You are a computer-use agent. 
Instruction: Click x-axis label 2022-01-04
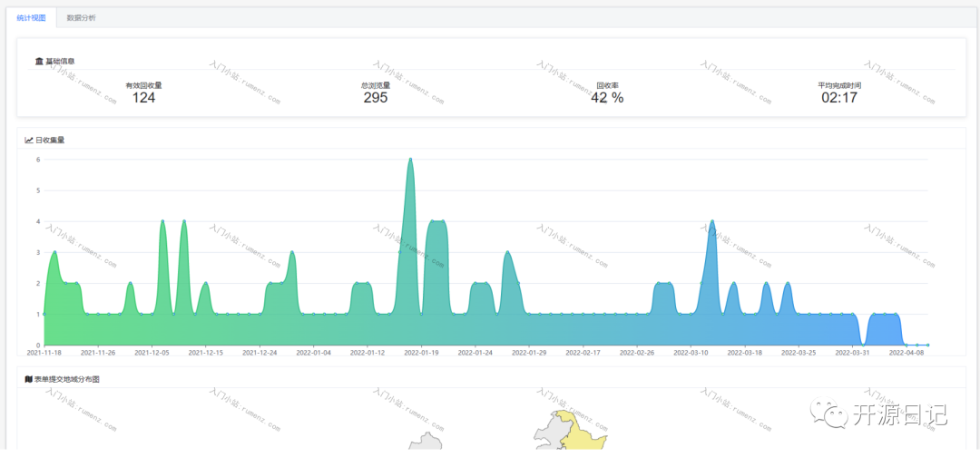point(314,353)
